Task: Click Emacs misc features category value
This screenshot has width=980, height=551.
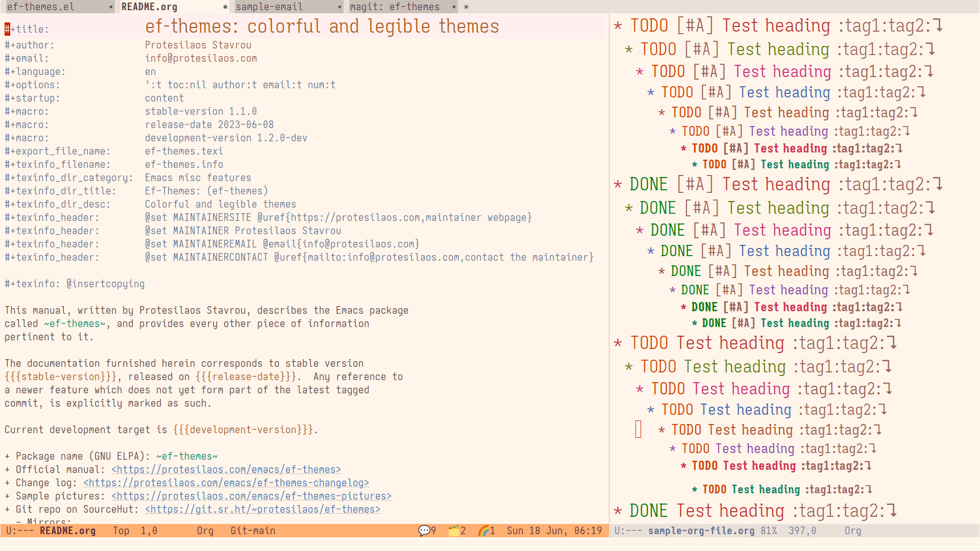Action: 198,178
